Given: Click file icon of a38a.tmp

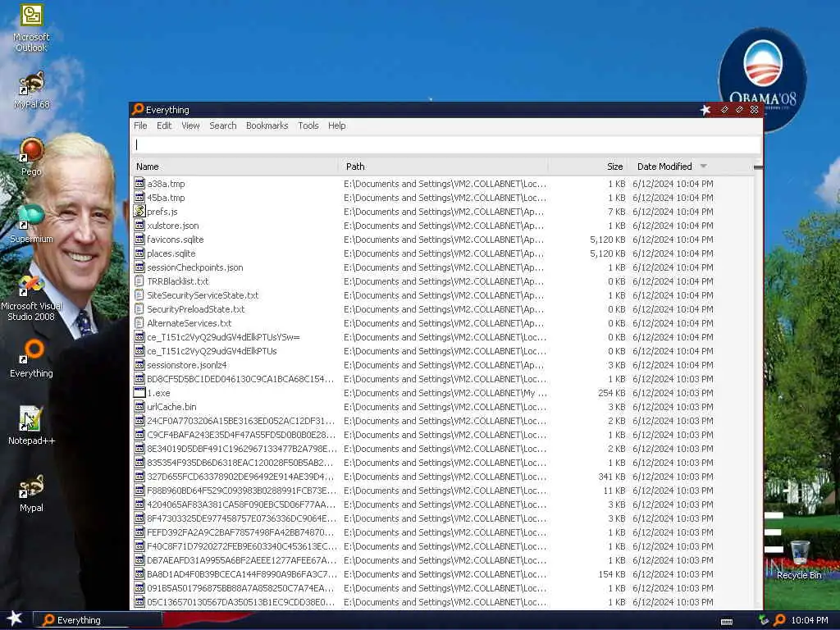Looking at the screenshot, I should tap(139, 184).
